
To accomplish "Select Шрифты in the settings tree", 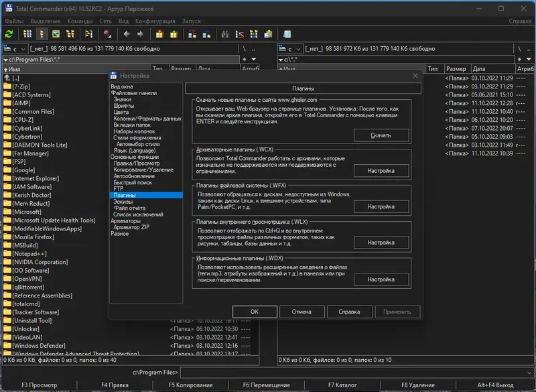I will coord(123,106).
